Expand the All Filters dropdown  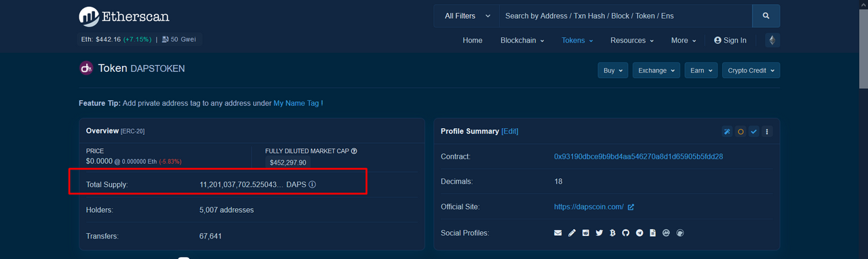click(467, 16)
